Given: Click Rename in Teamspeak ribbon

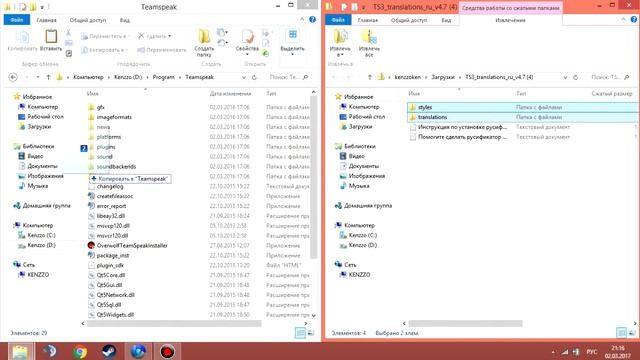Looking at the screenshot, I should tap(162, 50).
